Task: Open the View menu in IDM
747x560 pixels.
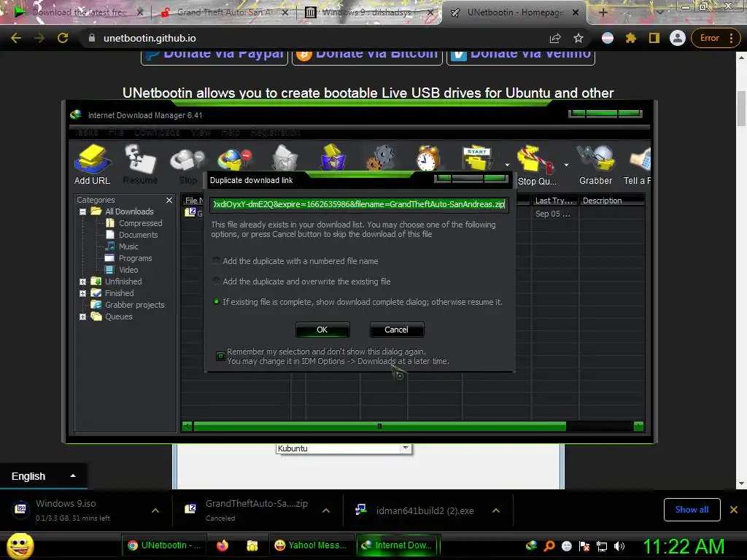Action: tap(201, 133)
